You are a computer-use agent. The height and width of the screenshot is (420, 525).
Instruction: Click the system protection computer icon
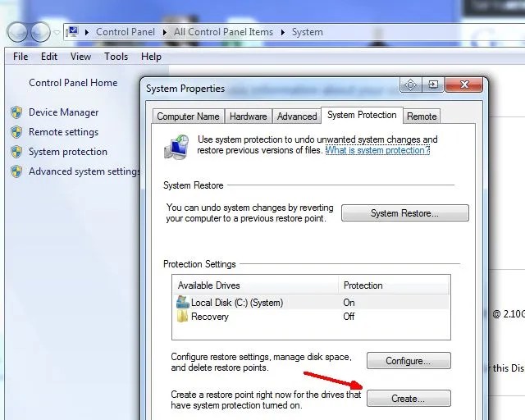pos(176,146)
